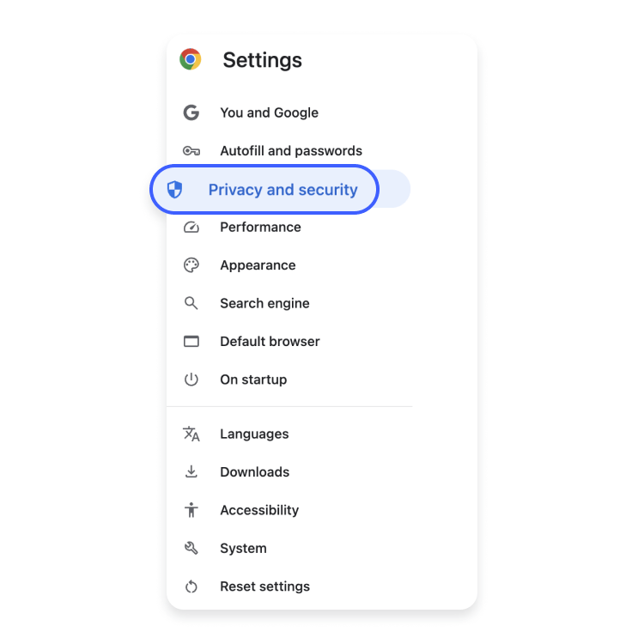Screen dimensions: 644x644
Task: Select Privacy and security section
Action: coord(283,190)
